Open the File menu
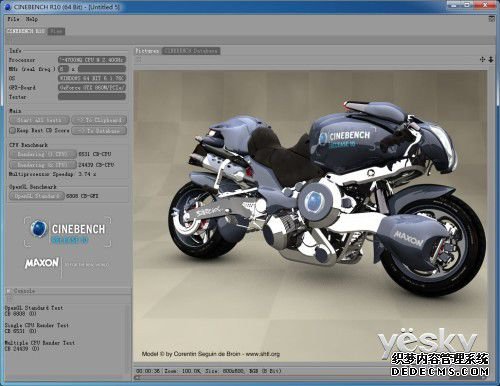The width and height of the screenshot is (500, 386). (13, 19)
